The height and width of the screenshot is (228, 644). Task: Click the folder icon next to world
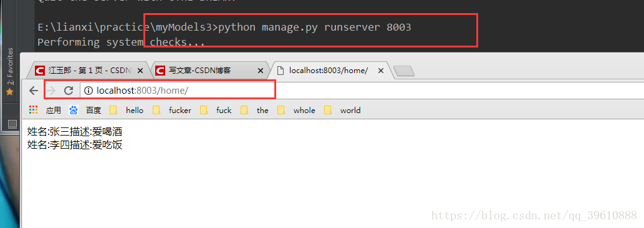point(328,110)
